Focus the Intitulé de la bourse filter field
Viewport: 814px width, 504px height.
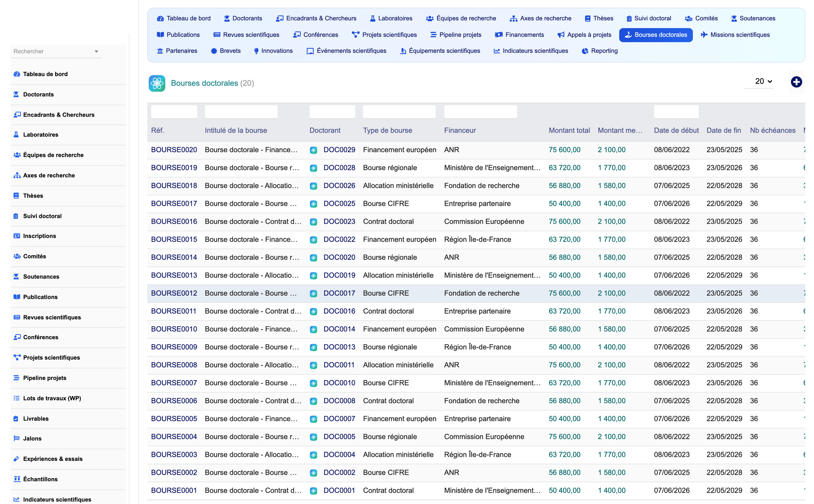click(241, 112)
